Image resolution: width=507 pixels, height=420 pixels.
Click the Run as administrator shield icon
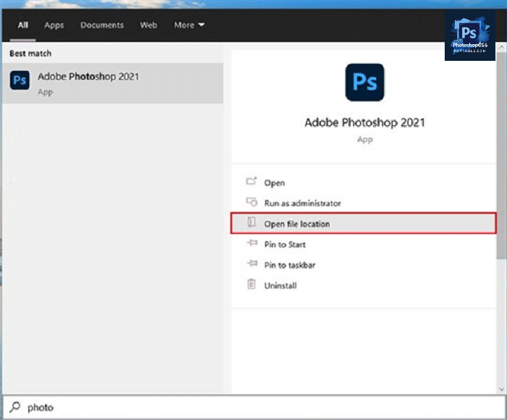coord(251,202)
